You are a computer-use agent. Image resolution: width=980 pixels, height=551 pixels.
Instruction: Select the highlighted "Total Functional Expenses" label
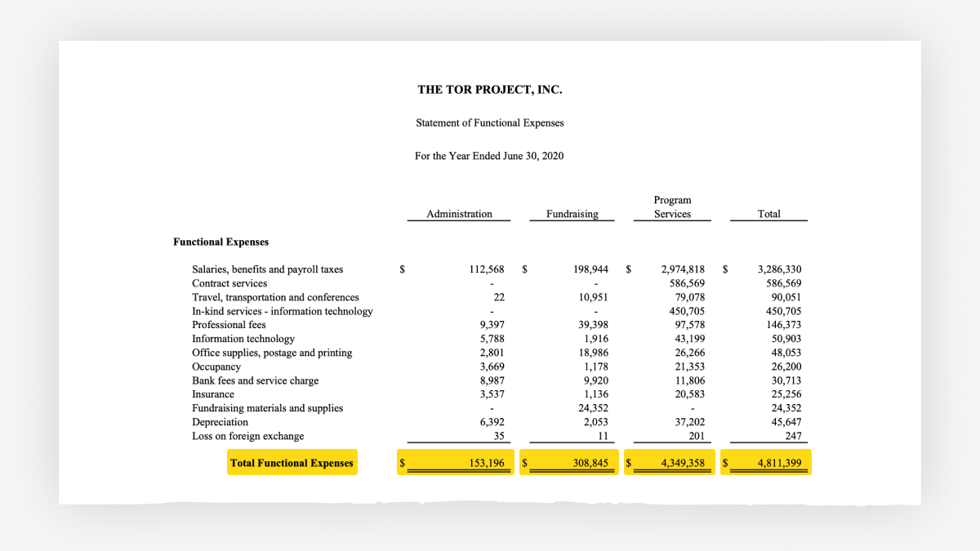[292, 463]
